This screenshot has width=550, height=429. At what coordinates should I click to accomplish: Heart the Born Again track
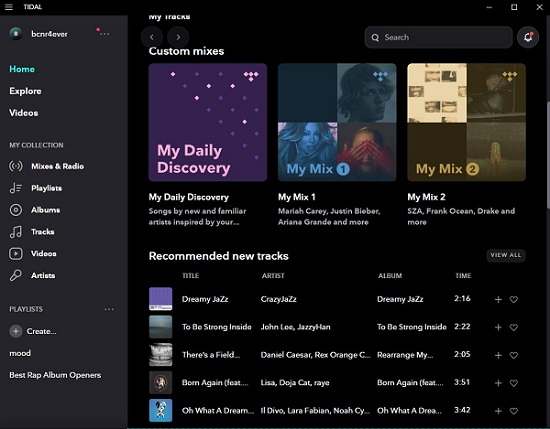point(514,383)
